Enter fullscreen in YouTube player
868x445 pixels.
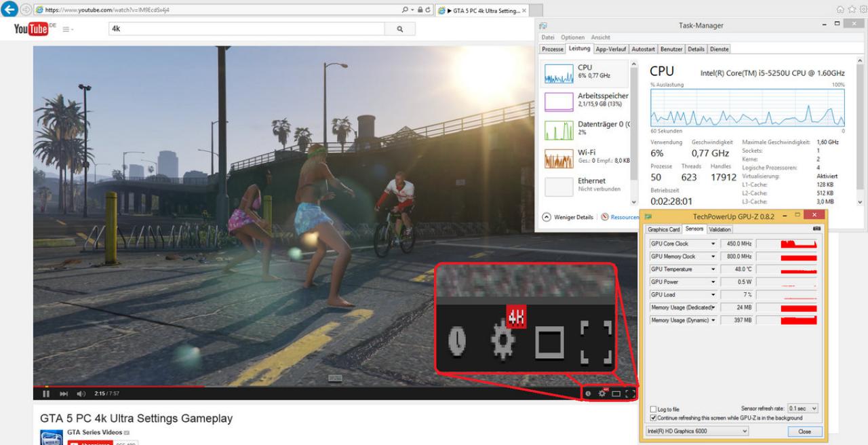tap(631, 393)
